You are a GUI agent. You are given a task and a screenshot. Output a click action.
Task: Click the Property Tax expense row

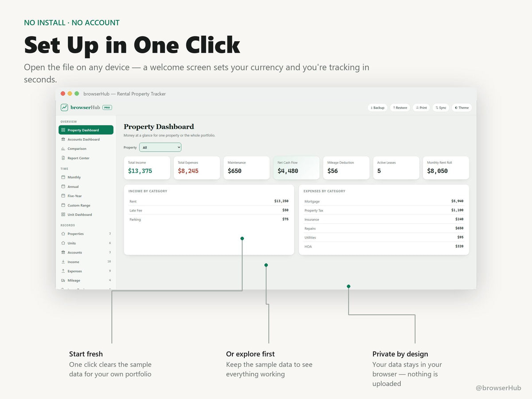point(384,210)
